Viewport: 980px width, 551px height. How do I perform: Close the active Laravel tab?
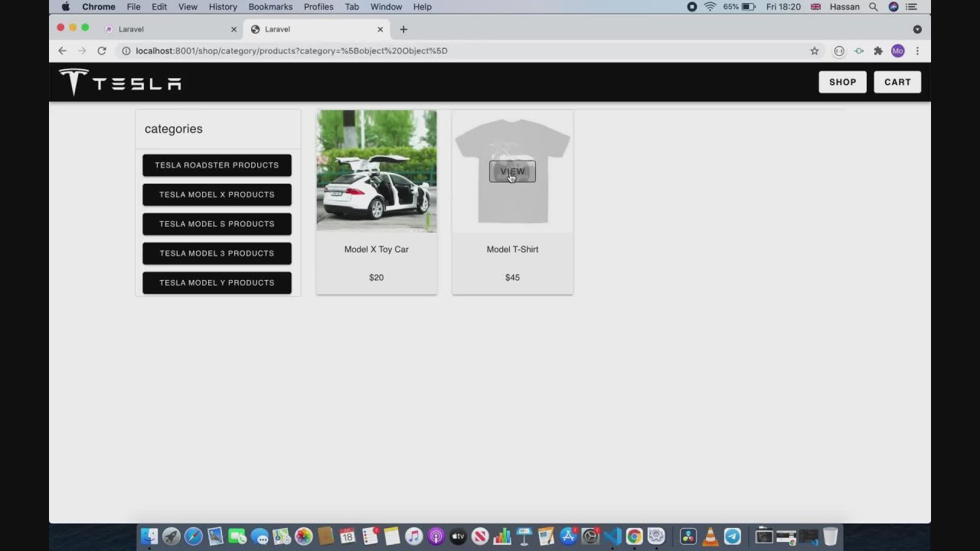380,29
